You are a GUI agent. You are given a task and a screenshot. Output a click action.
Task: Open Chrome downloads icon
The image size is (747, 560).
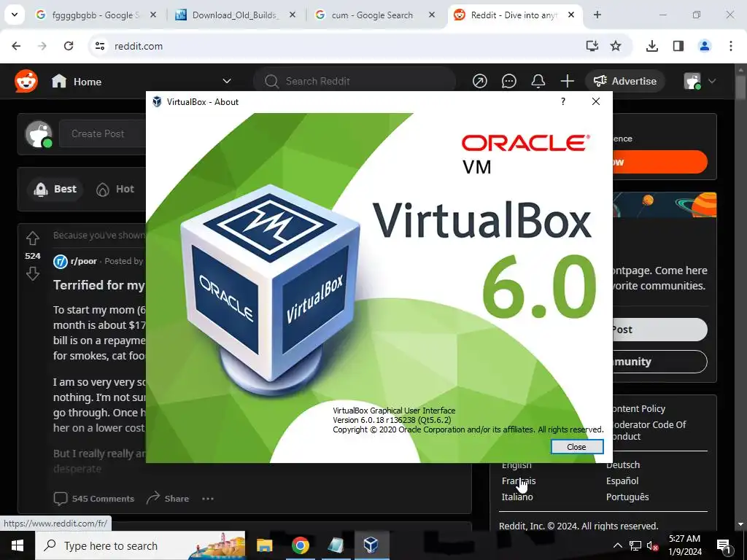pos(652,46)
